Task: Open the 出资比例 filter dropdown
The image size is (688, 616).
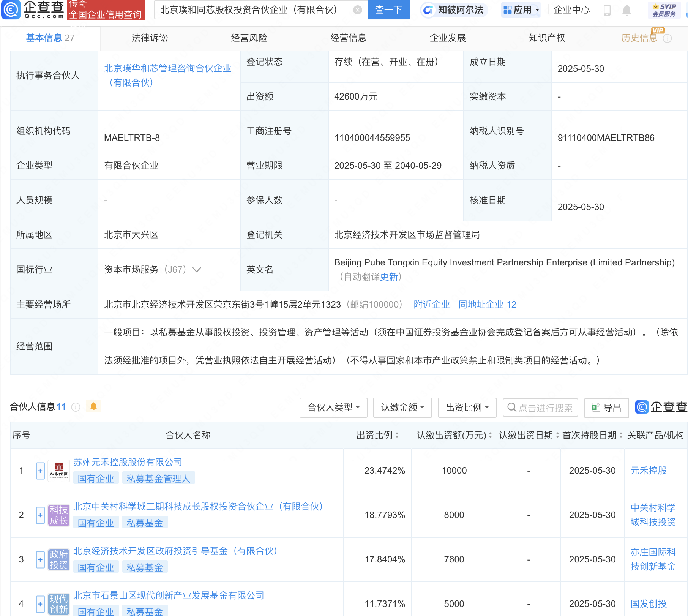Action: tap(467, 408)
